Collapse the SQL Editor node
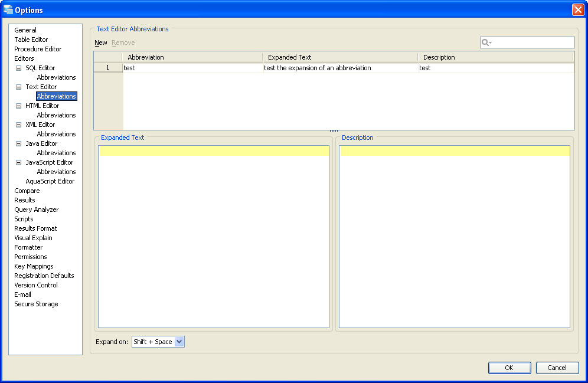 click(x=18, y=68)
